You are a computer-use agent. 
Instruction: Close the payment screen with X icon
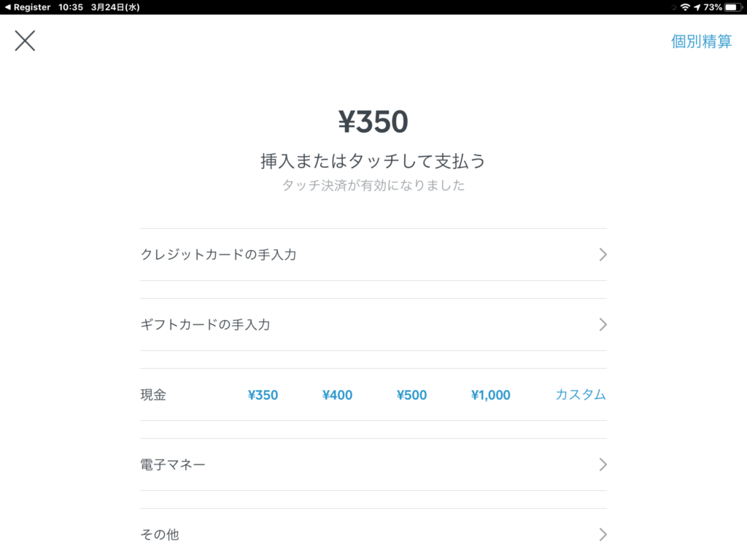[x=25, y=41]
